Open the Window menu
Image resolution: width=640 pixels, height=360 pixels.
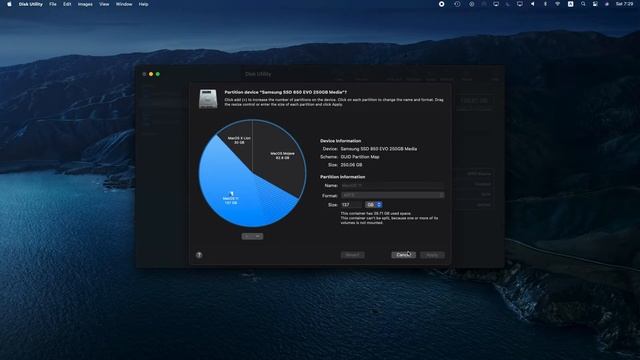click(x=124, y=4)
